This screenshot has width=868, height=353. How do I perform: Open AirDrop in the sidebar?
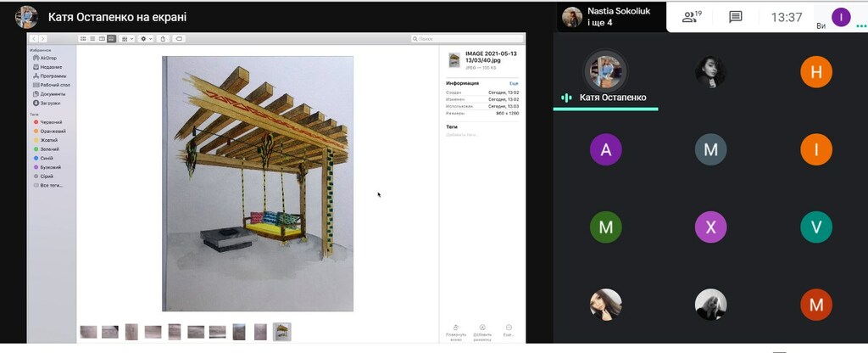click(x=45, y=58)
